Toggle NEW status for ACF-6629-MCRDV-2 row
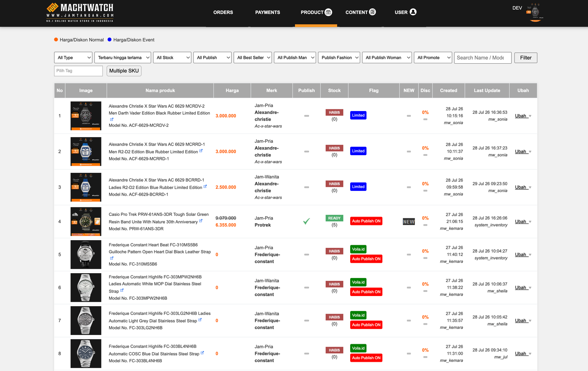The image size is (588, 371). (409, 116)
